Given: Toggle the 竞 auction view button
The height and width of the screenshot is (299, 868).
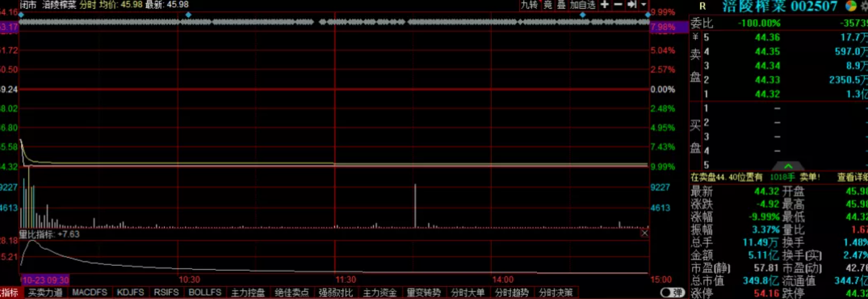Looking at the screenshot, I should tap(547, 5).
